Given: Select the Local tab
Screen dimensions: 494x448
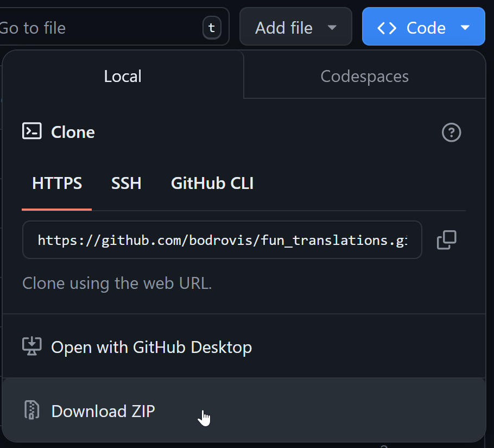Looking at the screenshot, I should (x=122, y=76).
